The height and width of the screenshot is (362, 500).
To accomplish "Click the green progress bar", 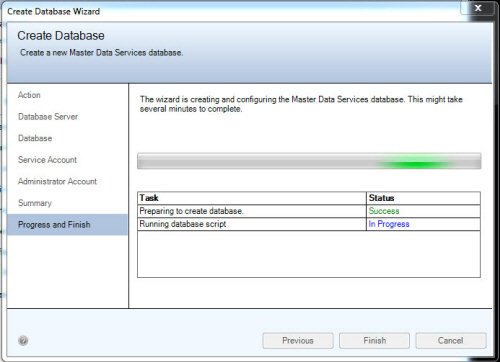I will [x=309, y=161].
